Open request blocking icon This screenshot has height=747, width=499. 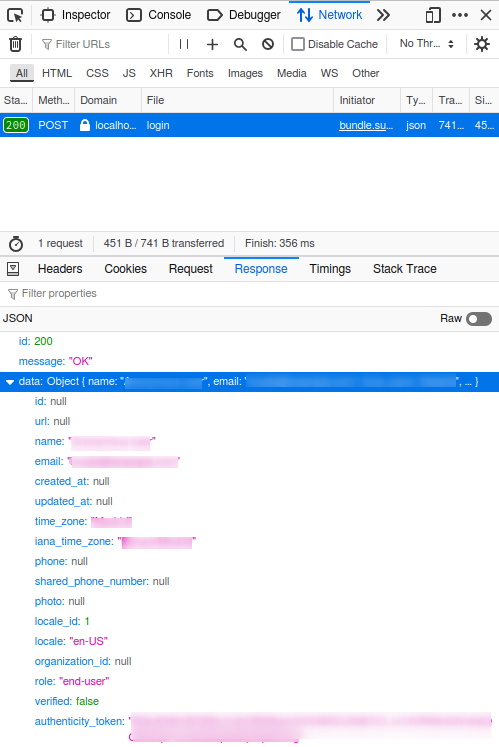point(268,44)
